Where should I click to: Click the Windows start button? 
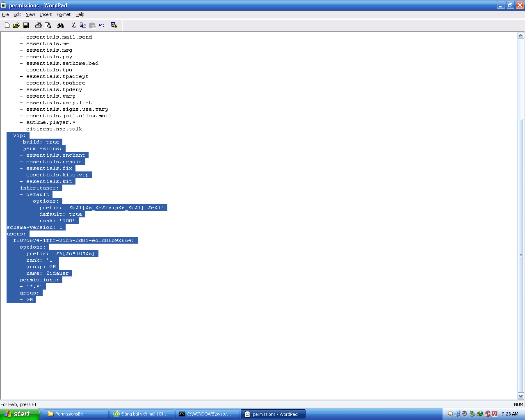[x=20, y=414]
